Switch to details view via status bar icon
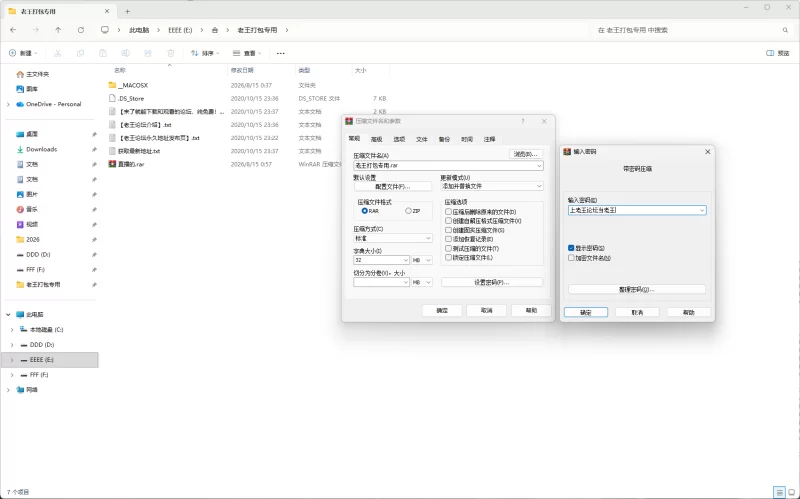 (x=779, y=492)
